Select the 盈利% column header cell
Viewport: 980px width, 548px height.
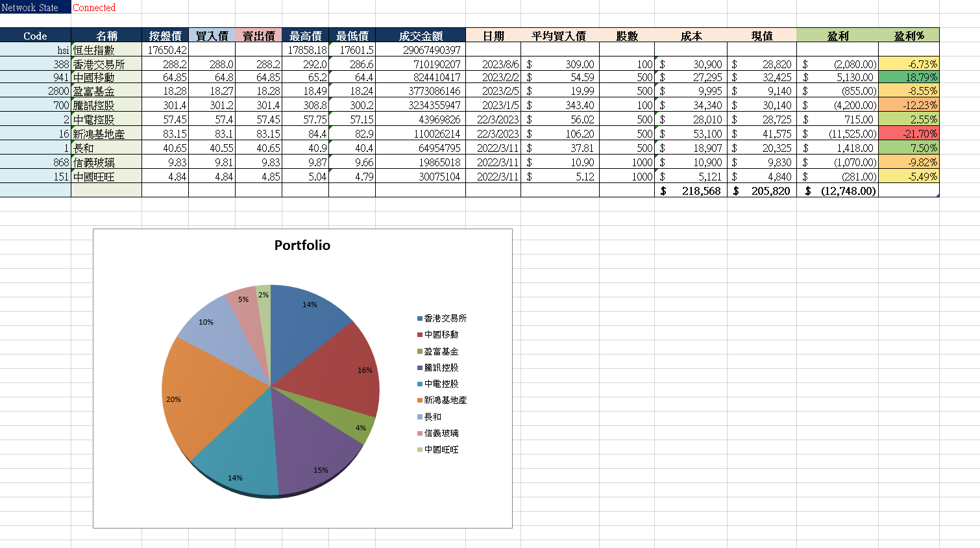(910, 36)
